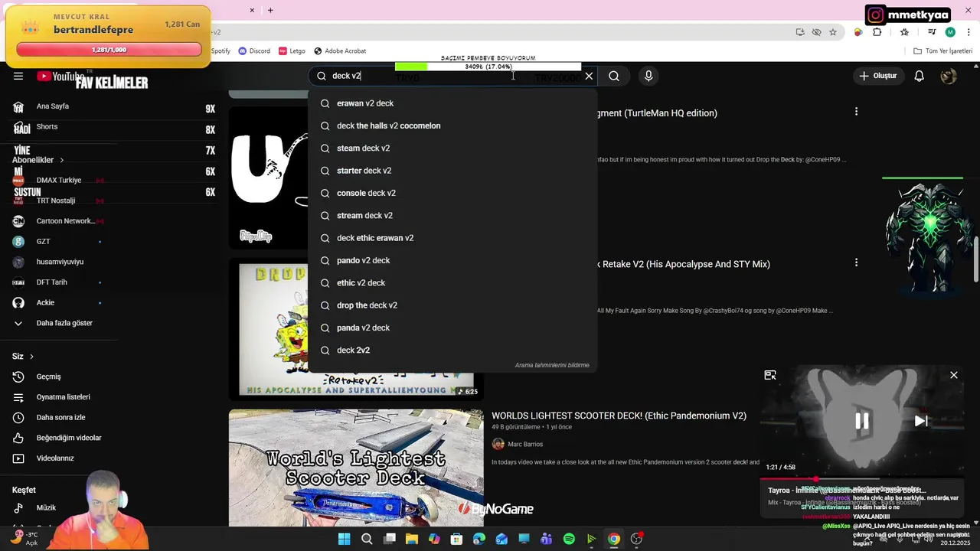The image size is (980, 551).
Task: Open GZT subscription channel
Action: 44,241
